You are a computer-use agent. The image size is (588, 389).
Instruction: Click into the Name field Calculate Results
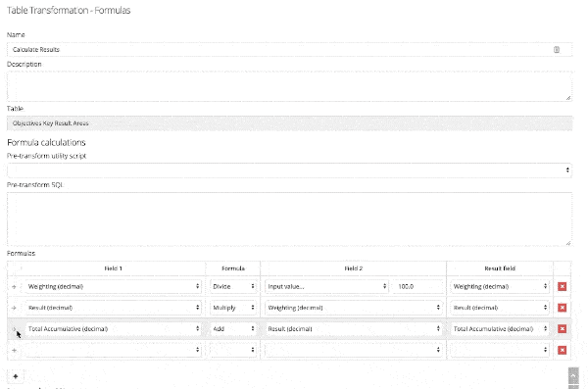289,50
